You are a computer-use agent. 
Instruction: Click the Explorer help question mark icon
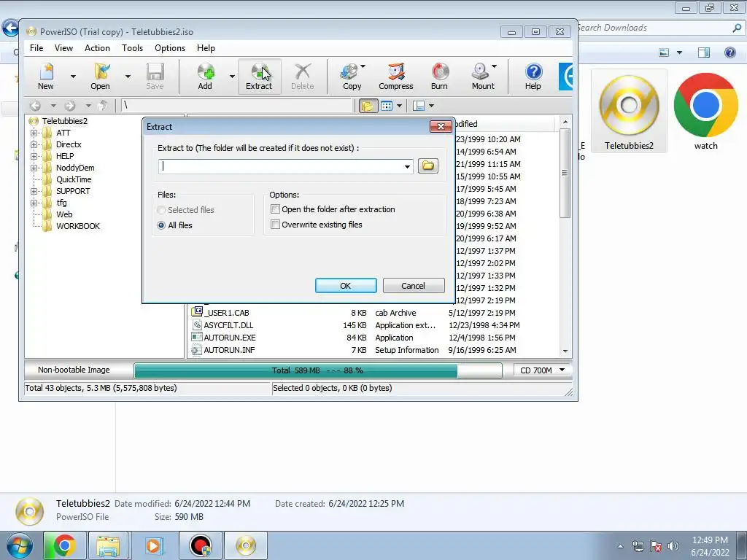click(729, 52)
